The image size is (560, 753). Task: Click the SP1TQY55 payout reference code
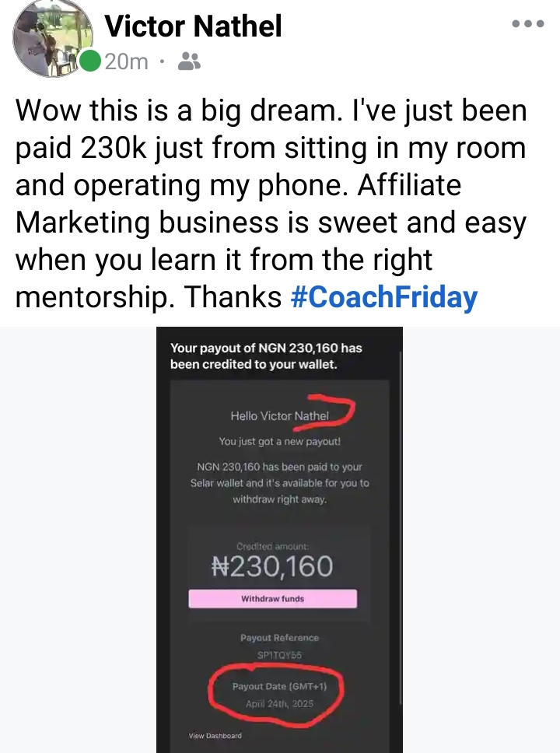click(x=278, y=656)
